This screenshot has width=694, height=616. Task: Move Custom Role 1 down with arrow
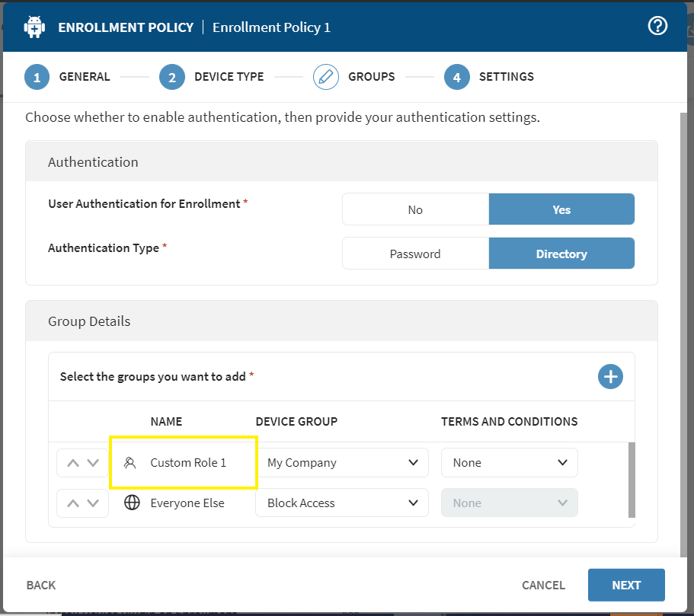[x=93, y=462]
